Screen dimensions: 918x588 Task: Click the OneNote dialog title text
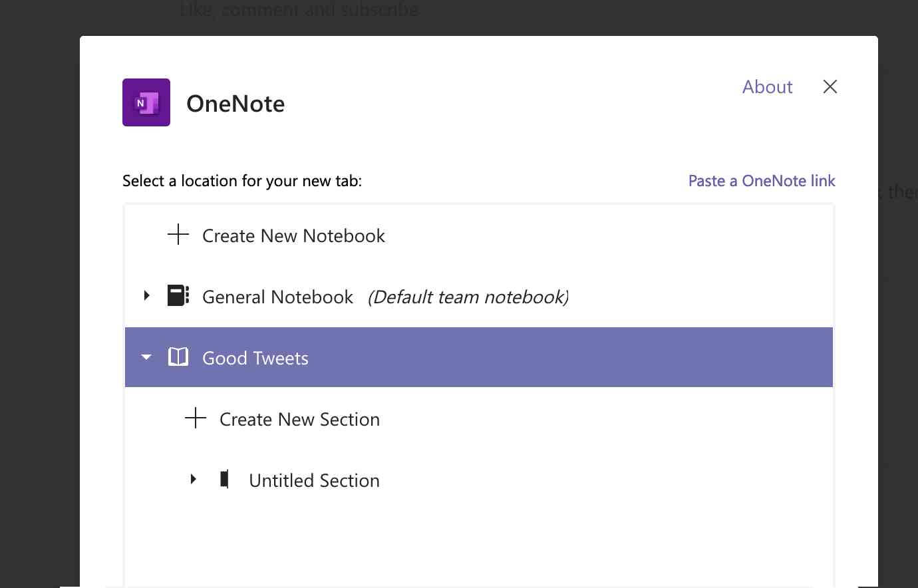pyautogui.click(x=235, y=103)
